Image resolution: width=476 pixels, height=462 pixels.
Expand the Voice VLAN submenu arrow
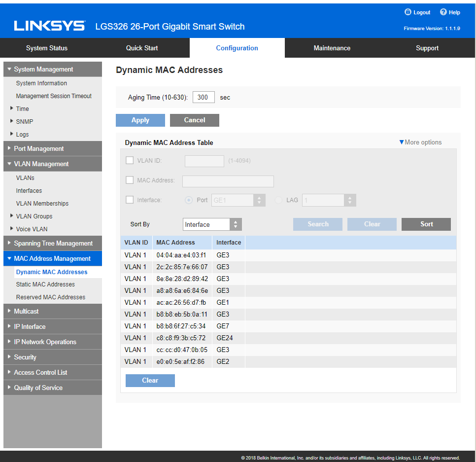point(12,229)
